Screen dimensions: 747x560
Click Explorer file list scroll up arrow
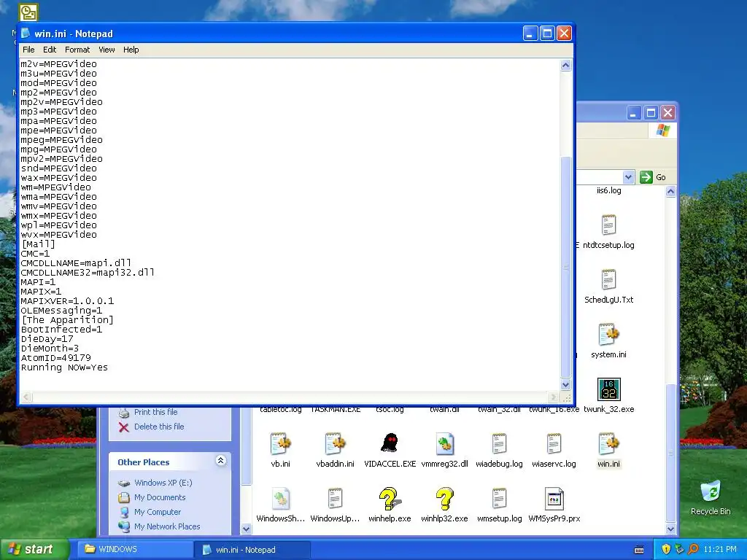point(670,192)
